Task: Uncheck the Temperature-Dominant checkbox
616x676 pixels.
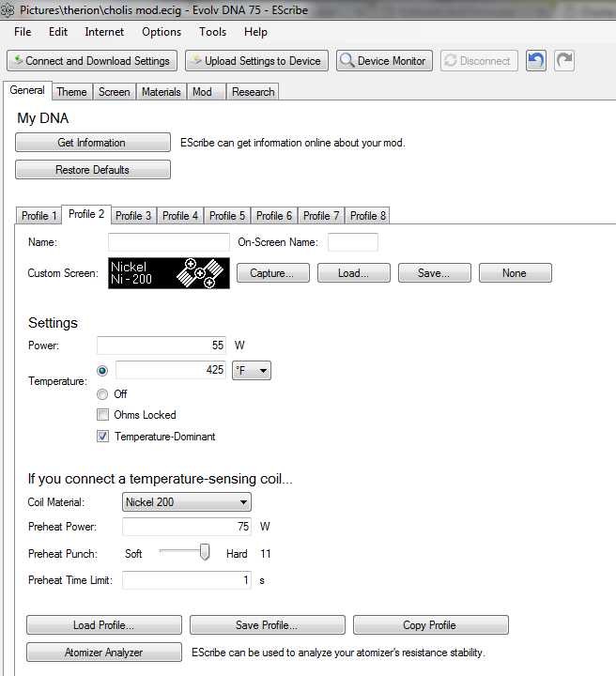Action: click(x=102, y=437)
